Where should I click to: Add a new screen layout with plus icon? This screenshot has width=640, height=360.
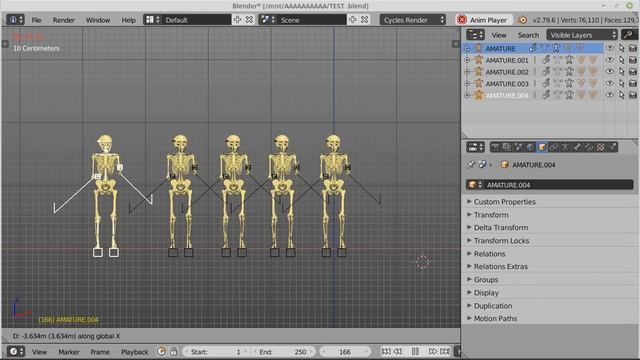(x=237, y=20)
